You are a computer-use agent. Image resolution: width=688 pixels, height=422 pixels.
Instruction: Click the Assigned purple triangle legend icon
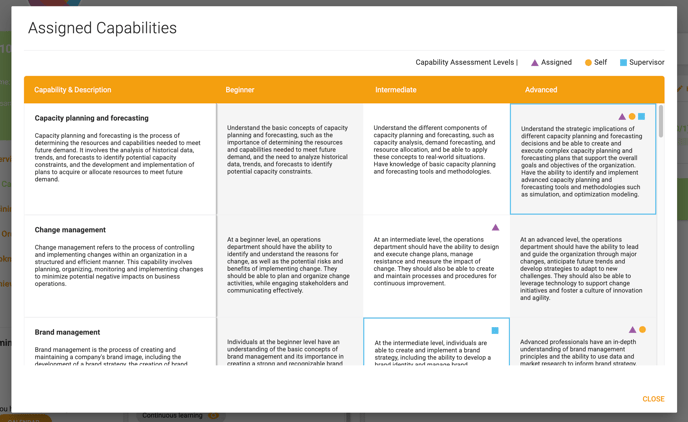pos(534,63)
